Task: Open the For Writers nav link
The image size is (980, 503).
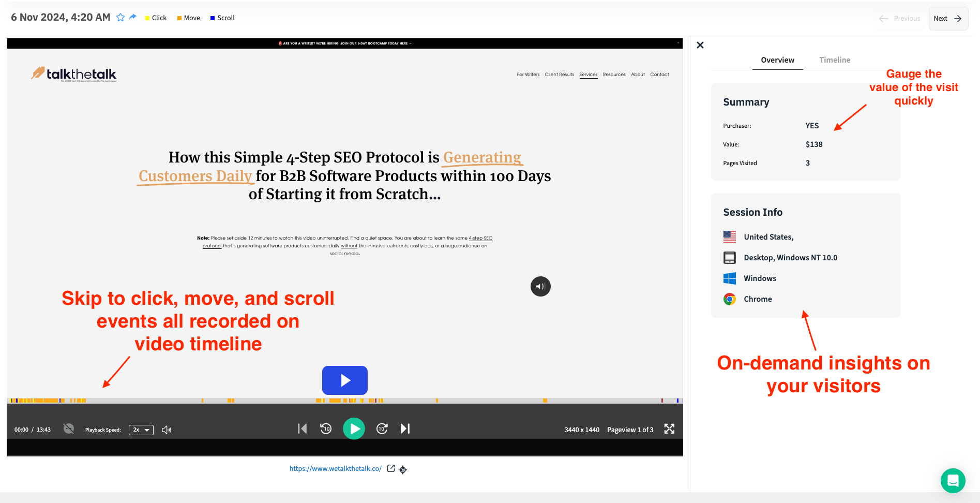Action: coord(528,75)
